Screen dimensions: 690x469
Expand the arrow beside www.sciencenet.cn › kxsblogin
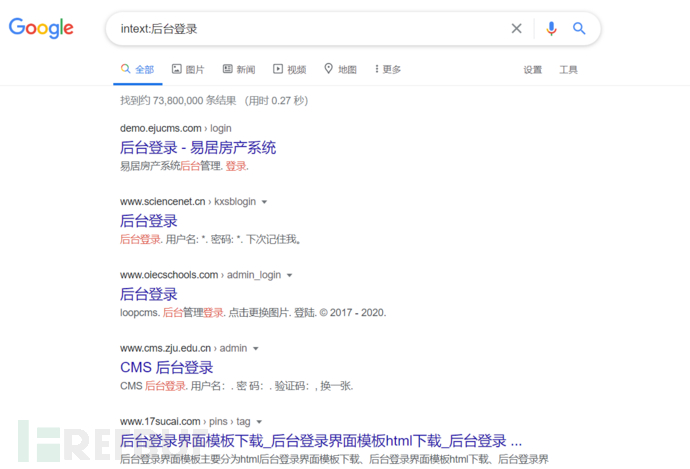264,202
